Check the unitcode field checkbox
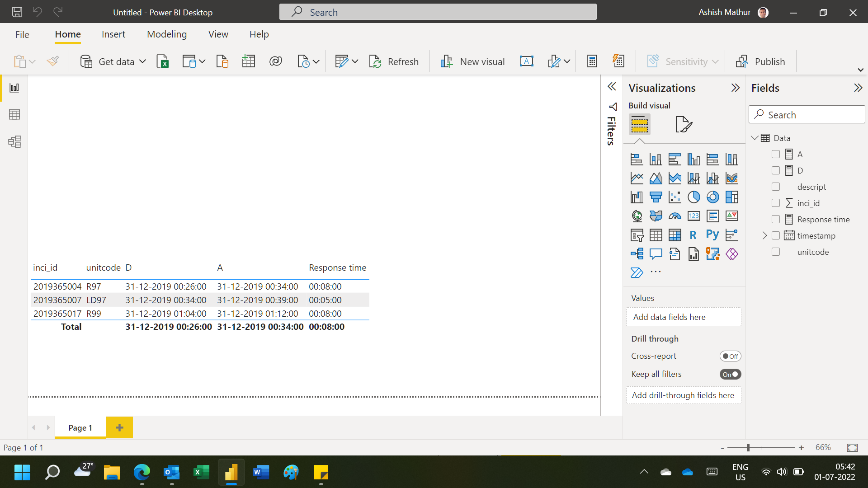Screen dimensions: 868x488 point(776,252)
